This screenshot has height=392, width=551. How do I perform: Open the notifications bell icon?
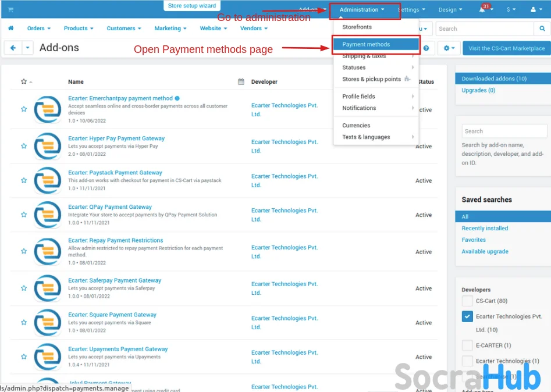(x=483, y=10)
